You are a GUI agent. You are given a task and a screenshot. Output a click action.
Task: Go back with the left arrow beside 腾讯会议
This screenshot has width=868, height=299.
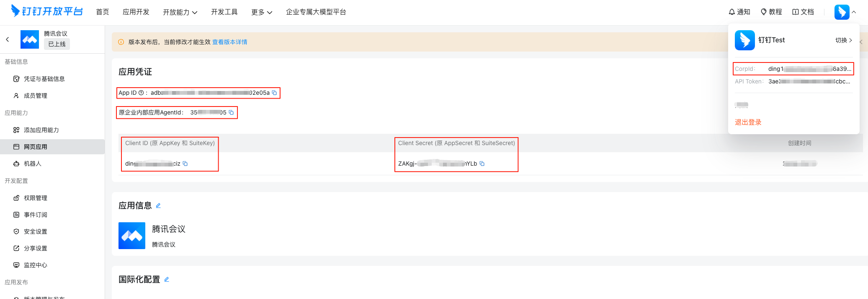click(8, 39)
